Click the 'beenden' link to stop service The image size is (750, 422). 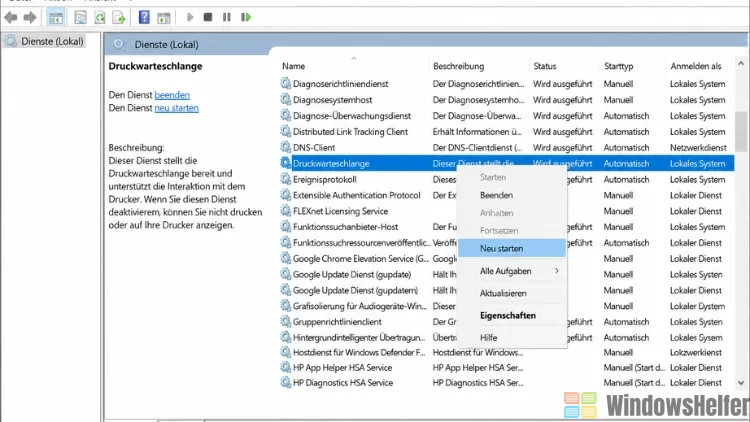tap(172, 95)
